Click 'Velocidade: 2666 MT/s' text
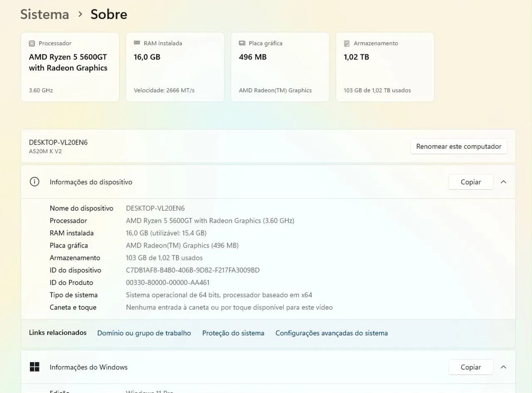Screen dimensions: 532x393 [x=164, y=90]
